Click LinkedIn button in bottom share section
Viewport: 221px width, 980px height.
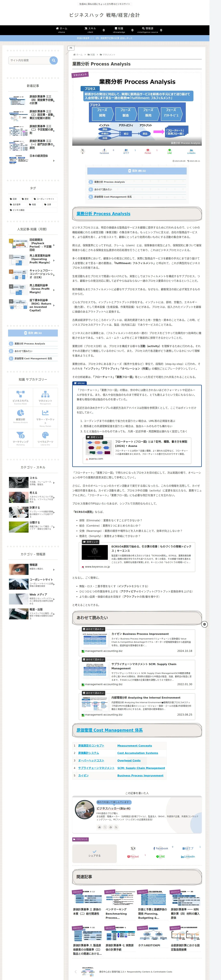point(188,857)
